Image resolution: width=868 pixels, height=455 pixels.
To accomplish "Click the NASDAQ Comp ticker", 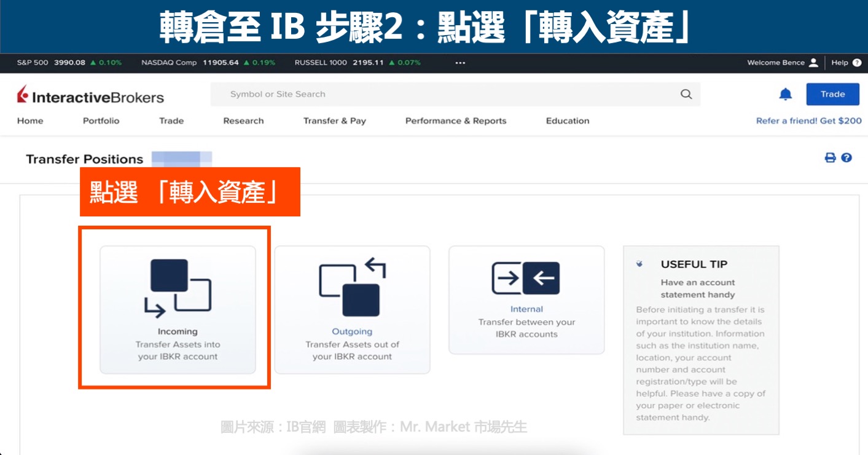I will (x=208, y=63).
